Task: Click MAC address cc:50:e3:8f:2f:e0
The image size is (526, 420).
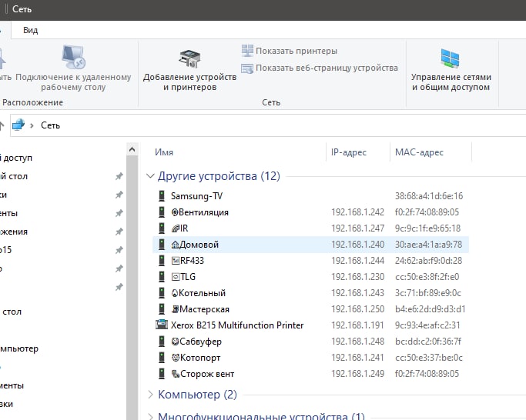Action: (x=427, y=276)
